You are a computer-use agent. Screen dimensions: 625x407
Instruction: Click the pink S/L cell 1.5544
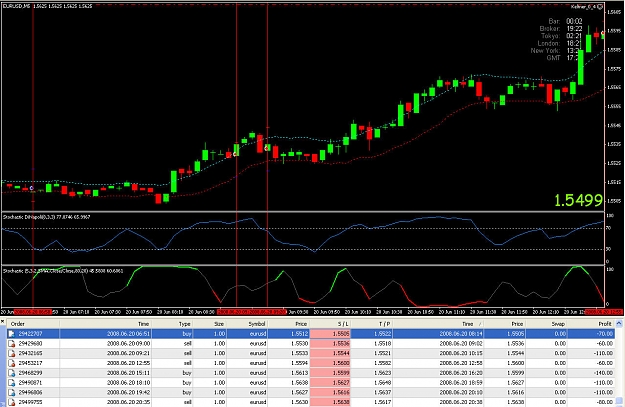click(x=330, y=354)
